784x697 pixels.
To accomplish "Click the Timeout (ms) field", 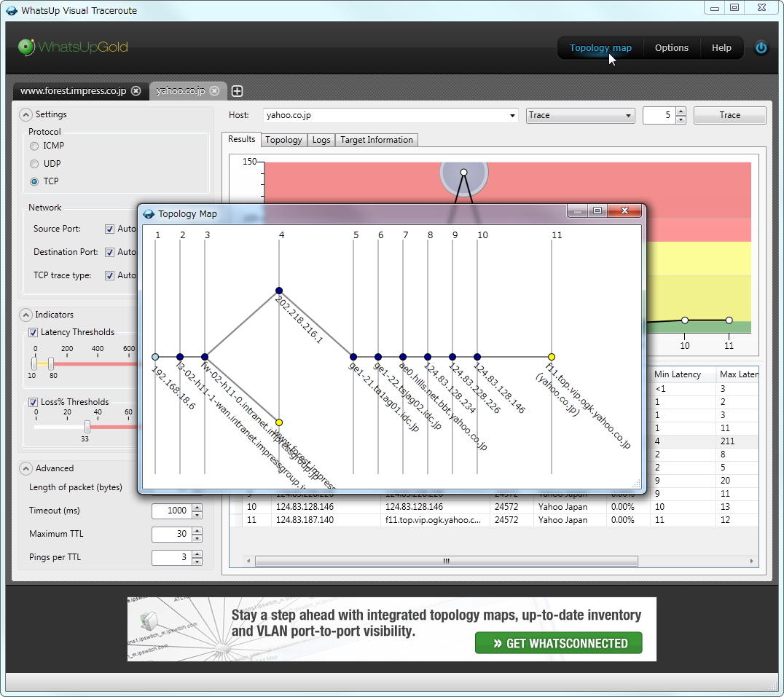I will 172,511.
